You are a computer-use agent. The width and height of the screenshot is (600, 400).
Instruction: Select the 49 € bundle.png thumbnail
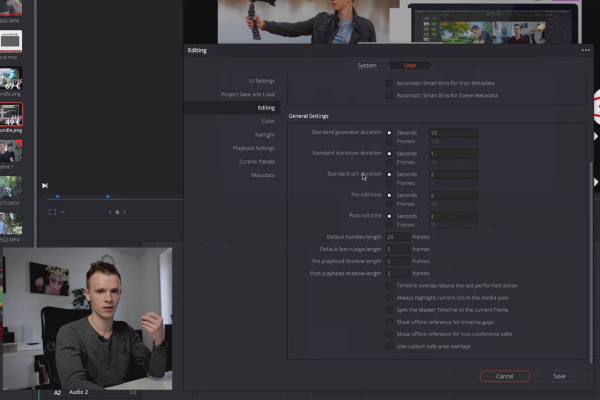[x=11, y=114]
